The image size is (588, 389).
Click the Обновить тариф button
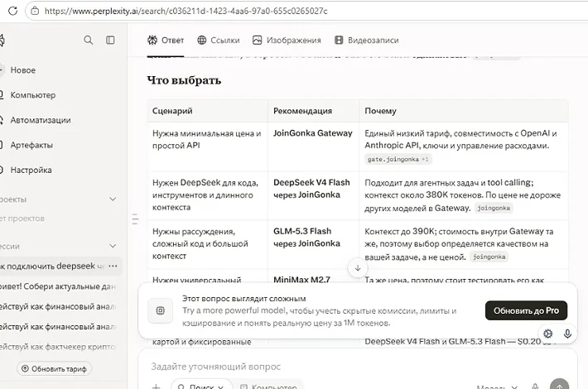pos(55,369)
